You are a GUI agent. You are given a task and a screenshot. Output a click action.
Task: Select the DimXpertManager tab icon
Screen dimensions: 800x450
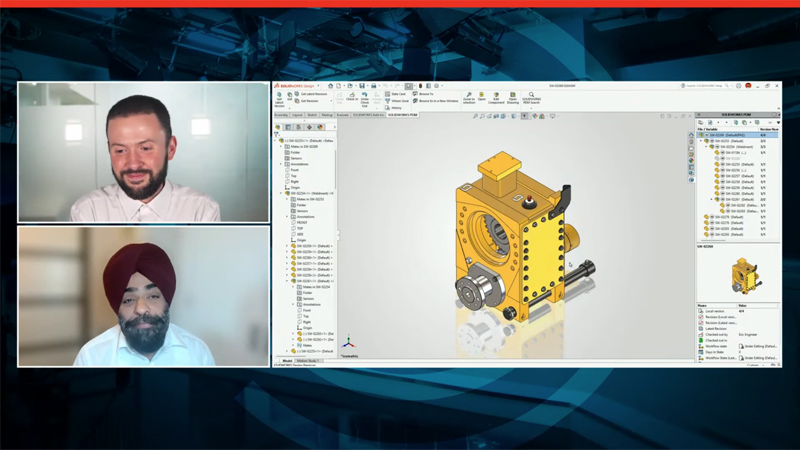pos(309,127)
